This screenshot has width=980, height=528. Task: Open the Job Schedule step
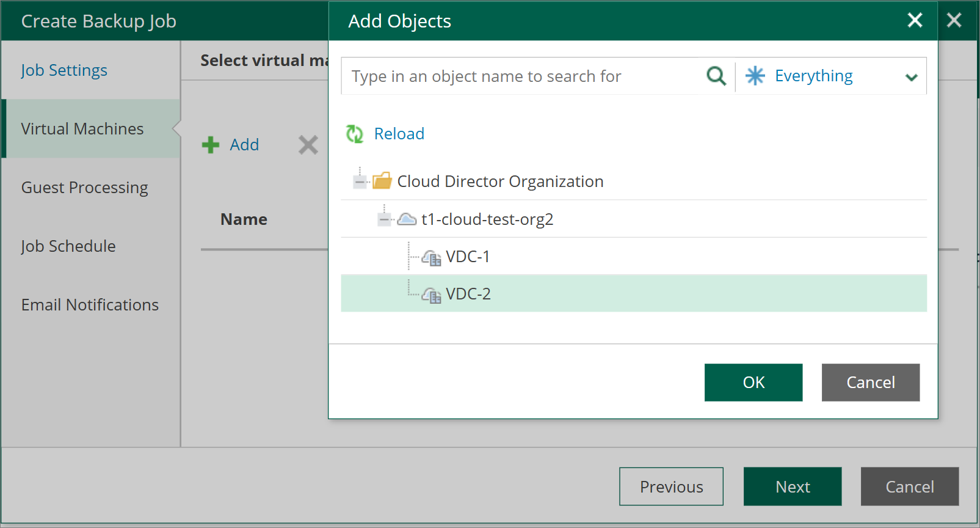coord(68,246)
